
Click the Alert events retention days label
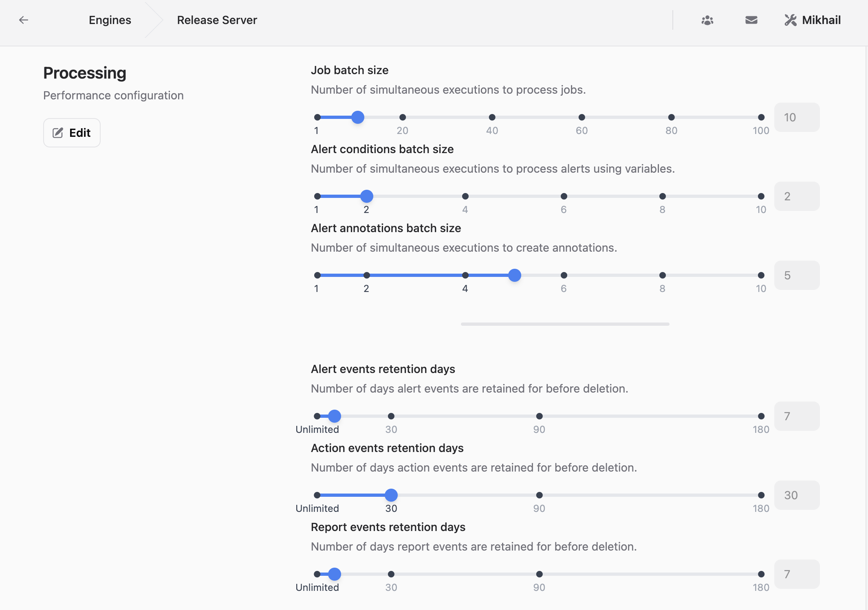coord(383,369)
